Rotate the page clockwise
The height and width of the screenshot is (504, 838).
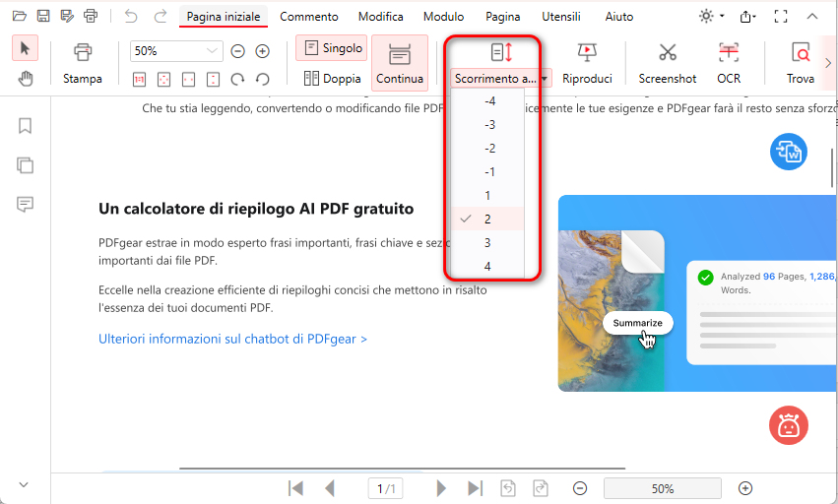tap(237, 80)
